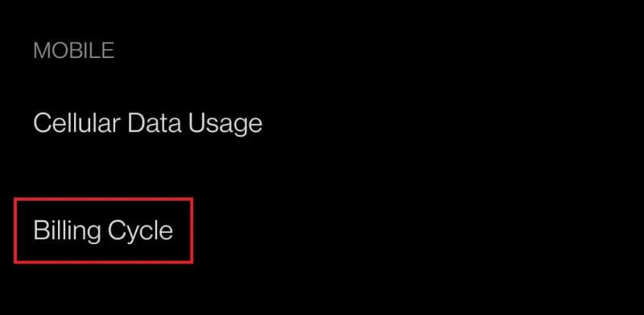Choose Billing Cycle under MOBILE
The height and width of the screenshot is (315, 644).
pos(103,230)
